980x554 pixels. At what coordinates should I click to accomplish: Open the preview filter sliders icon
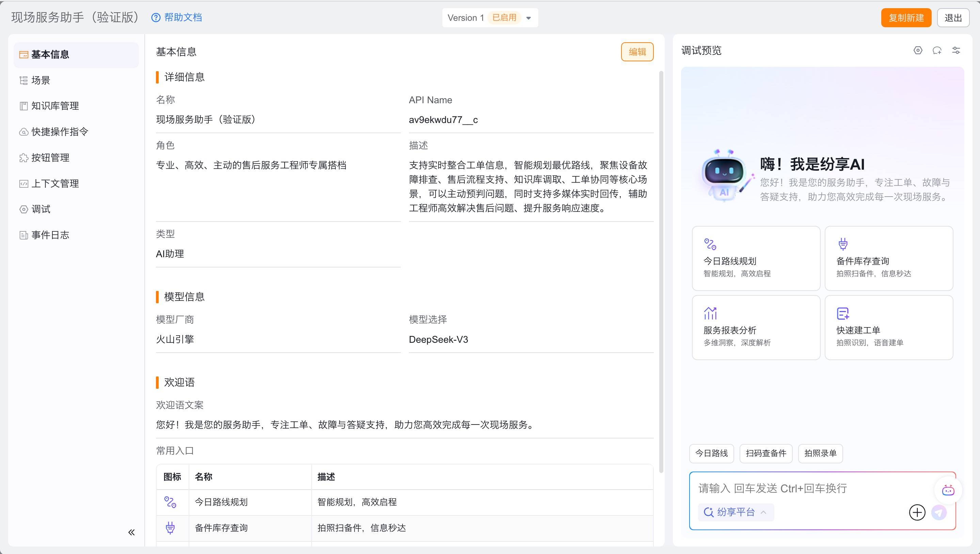pos(956,50)
